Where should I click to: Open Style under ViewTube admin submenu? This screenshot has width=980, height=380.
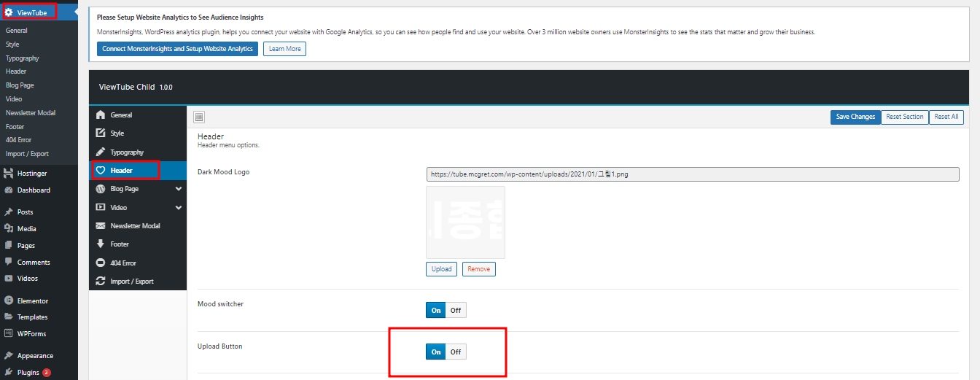12,44
